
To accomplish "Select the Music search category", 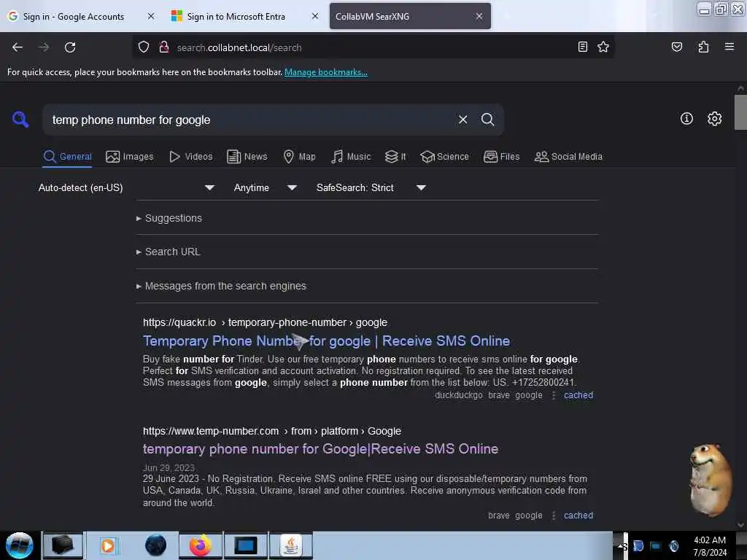I will [x=351, y=157].
